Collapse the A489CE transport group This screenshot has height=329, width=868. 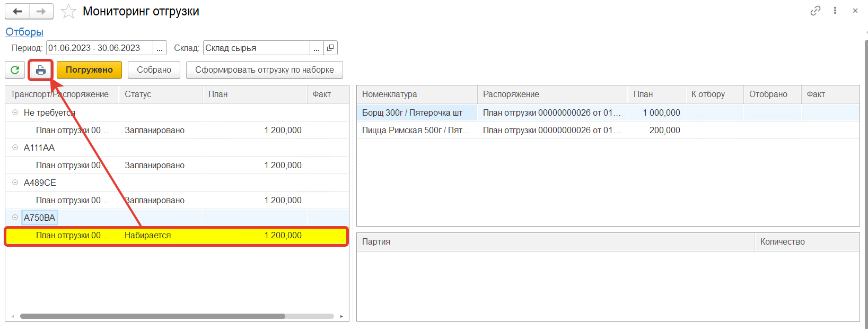pos(15,183)
